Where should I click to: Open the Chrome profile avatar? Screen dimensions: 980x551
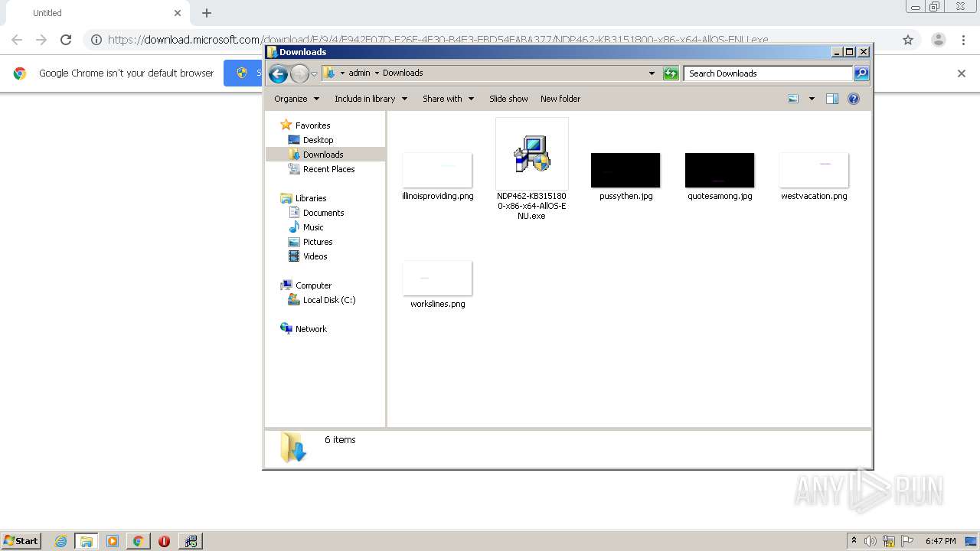[939, 40]
